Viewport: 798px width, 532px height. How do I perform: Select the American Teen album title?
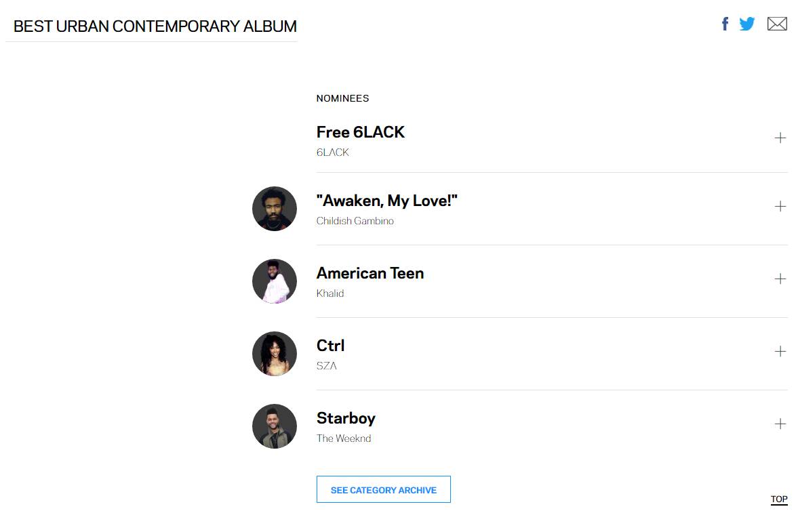pos(370,273)
